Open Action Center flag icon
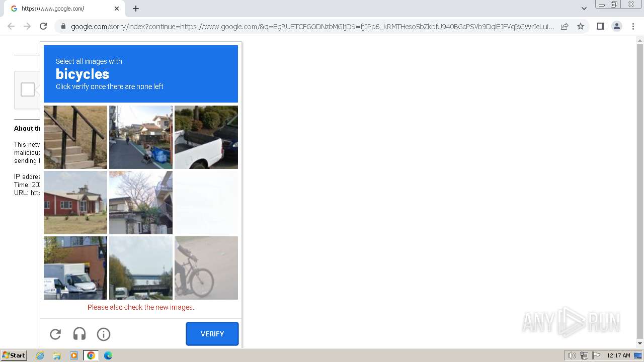This screenshot has height=362, width=644. tap(596, 355)
